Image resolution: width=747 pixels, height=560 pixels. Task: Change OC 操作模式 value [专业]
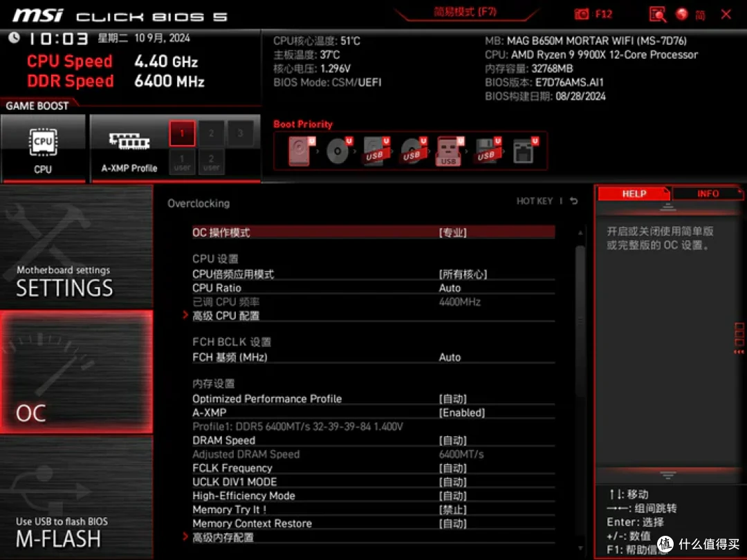coord(452,232)
